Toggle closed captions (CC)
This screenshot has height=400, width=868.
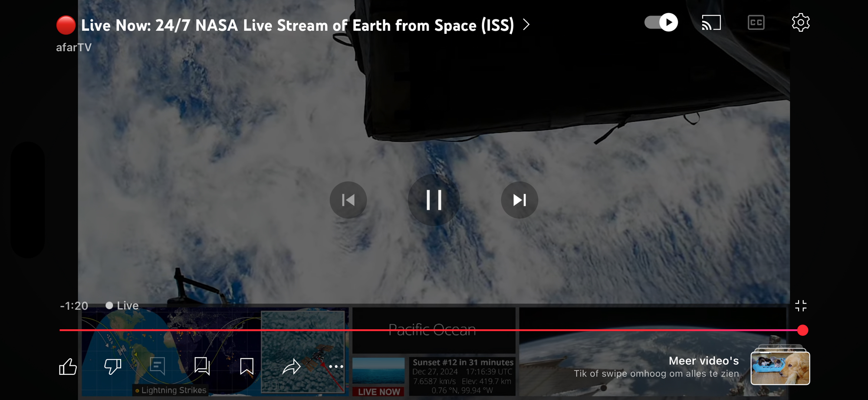(x=756, y=23)
